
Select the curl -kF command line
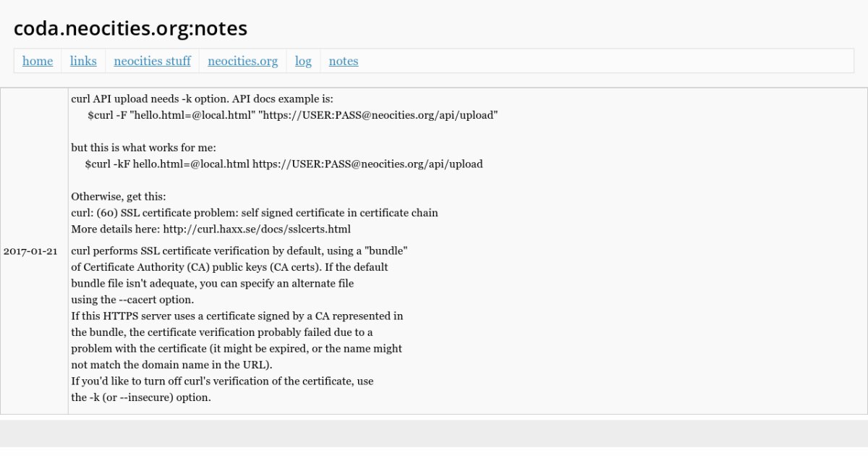pyautogui.click(x=284, y=164)
